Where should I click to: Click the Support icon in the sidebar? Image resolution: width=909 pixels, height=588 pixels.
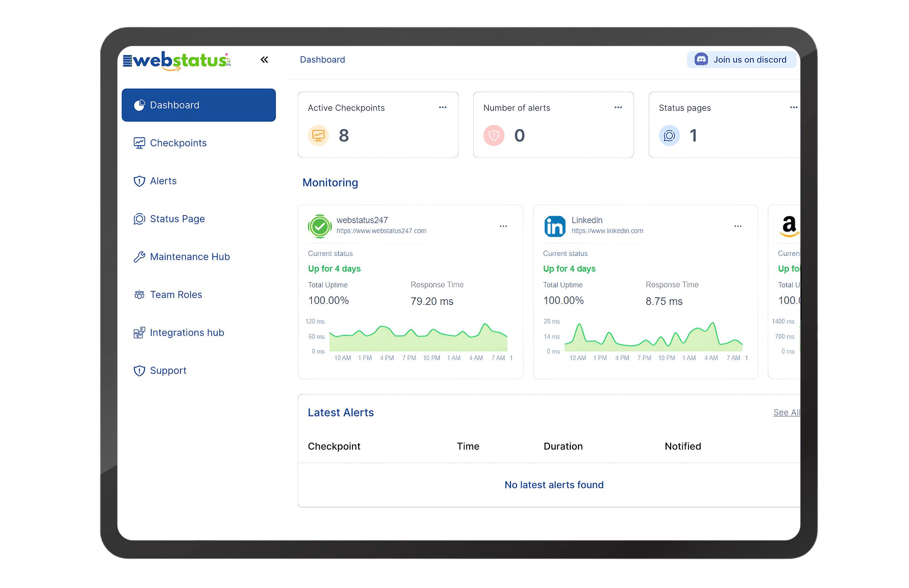(139, 370)
